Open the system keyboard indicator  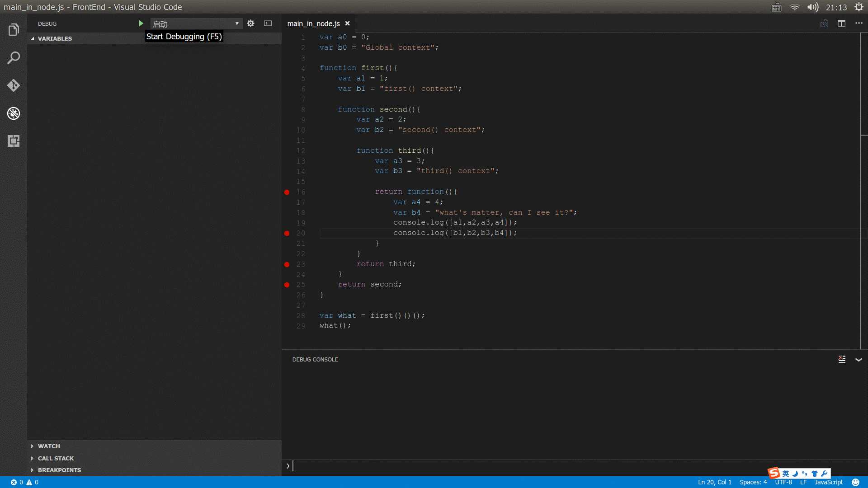point(776,7)
